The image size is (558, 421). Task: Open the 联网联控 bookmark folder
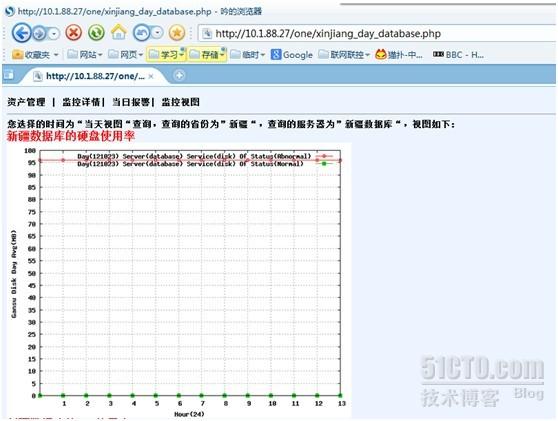tap(344, 55)
